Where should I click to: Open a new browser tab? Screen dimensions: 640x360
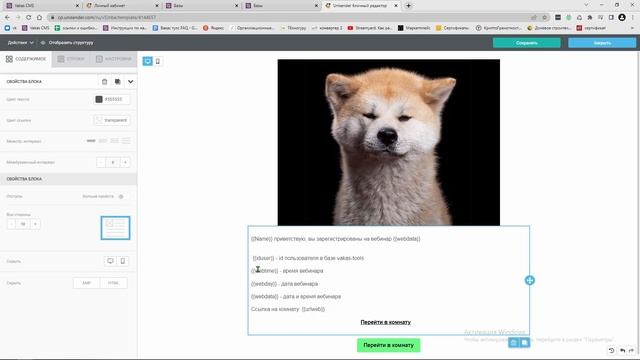point(408,6)
